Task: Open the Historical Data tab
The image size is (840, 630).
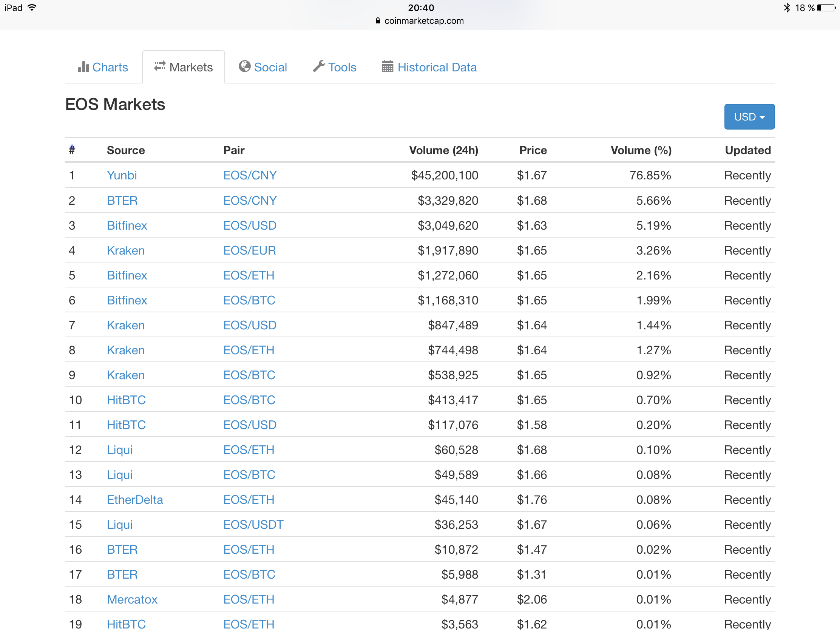Action: (x=429, y=67)
